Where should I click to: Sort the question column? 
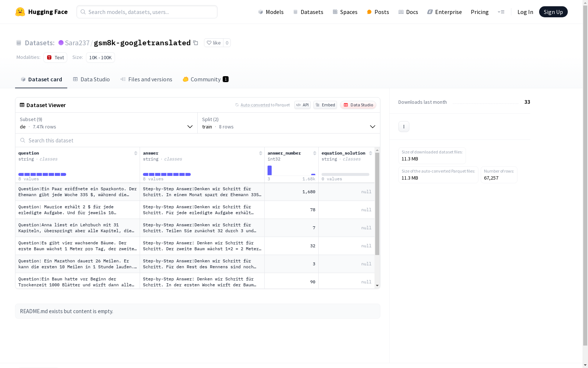click(136, 153)
